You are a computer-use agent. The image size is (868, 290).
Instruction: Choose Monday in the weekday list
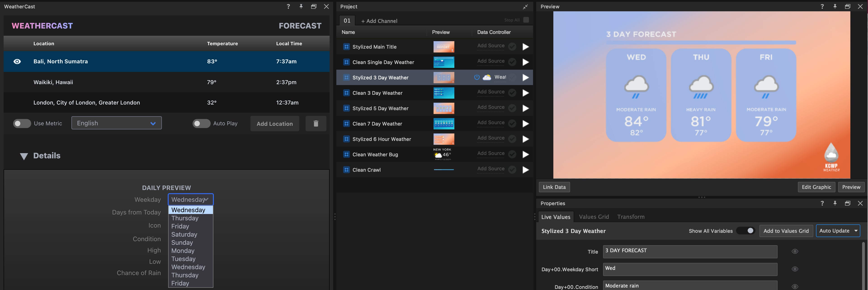tap(191, 251)
